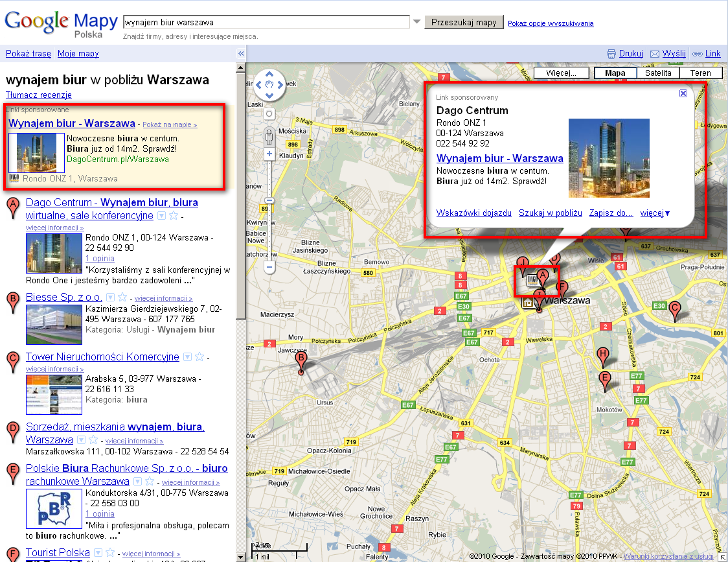Screen dimensions: 728x562
Task: Open dropdown arrow next to Biesse Sp. z o.o.
Action: [x=110, y=297]
